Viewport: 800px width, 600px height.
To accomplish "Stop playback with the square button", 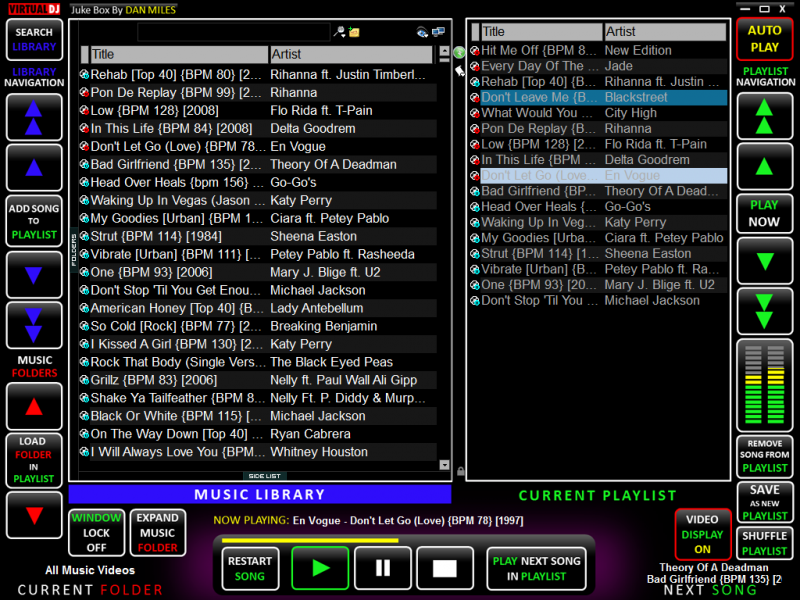I will point(445,568).
